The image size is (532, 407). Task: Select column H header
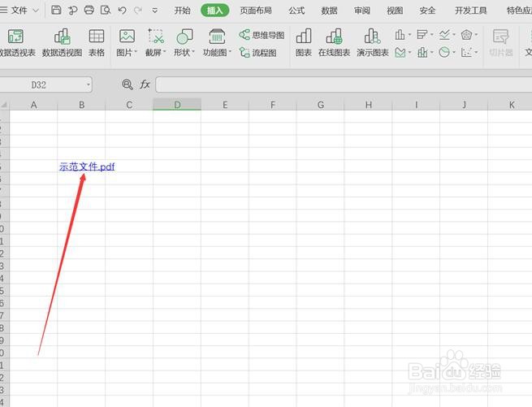point(368,105)
